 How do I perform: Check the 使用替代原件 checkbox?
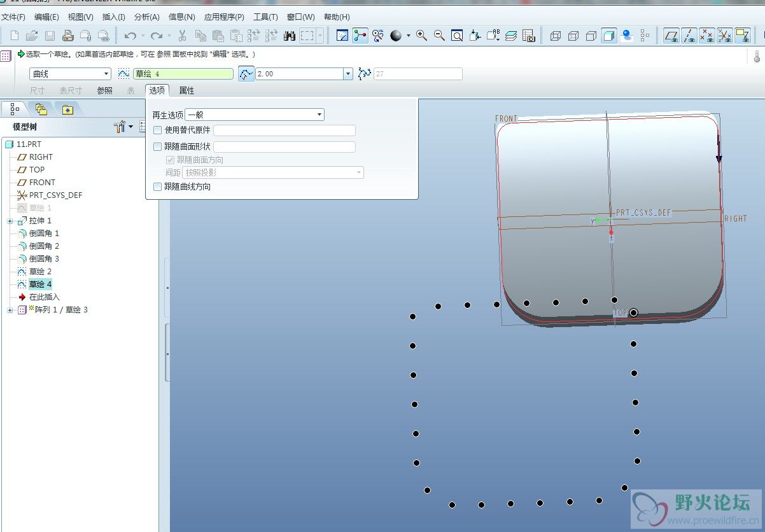coord(158,130)
